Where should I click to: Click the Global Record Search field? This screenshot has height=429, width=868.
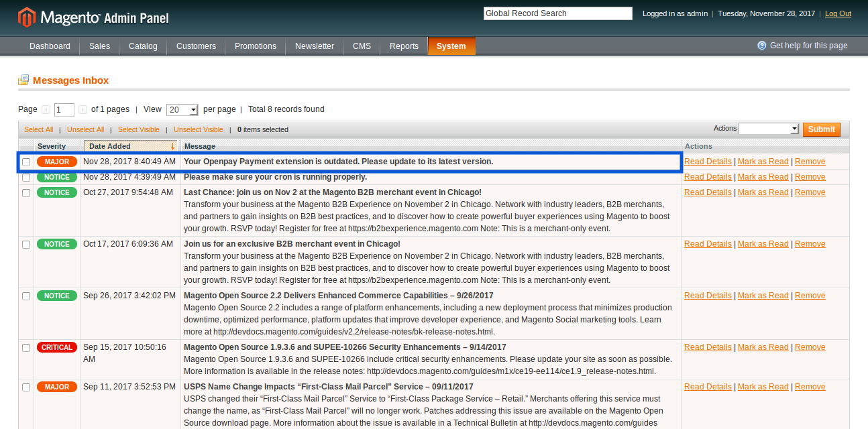coord(557,13)
